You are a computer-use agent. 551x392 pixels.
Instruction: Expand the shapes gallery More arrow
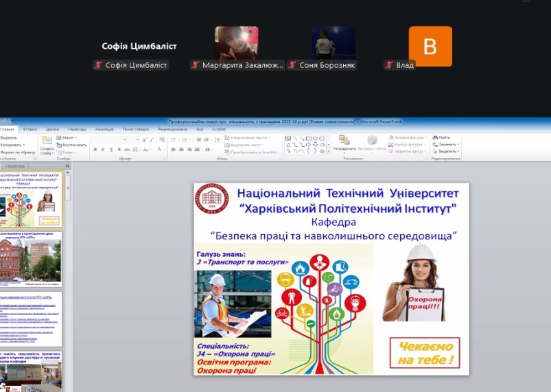[x=329, y=152]
